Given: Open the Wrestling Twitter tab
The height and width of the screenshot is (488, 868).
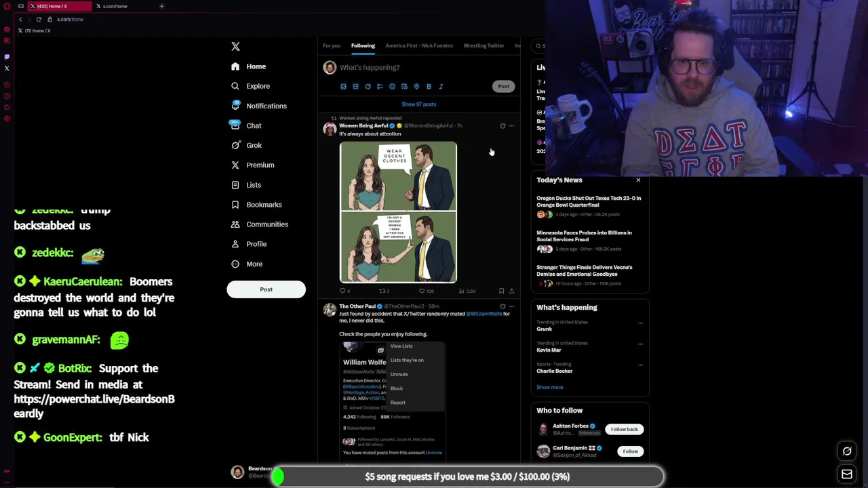Looking at the screenshot, I should [x=484, y=45].
